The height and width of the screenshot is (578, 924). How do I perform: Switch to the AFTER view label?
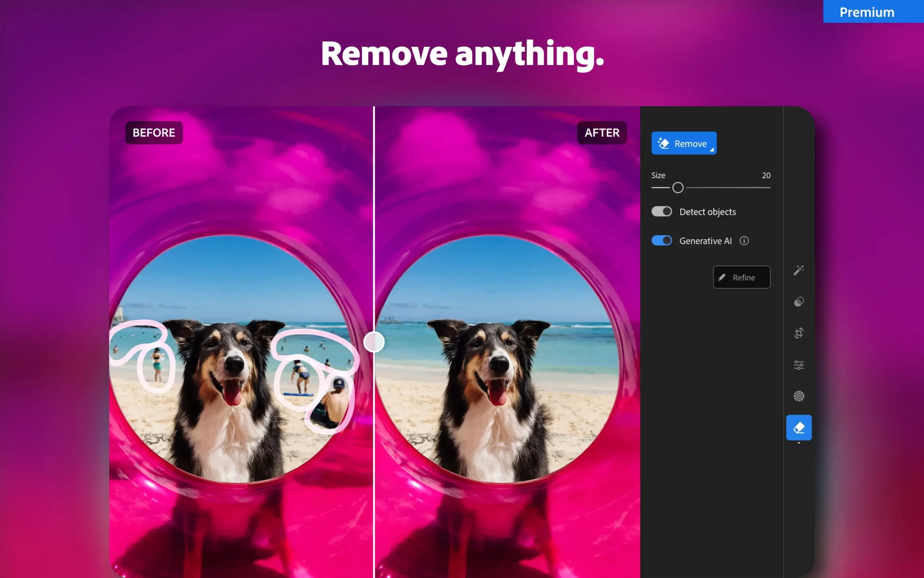point(602,133)
